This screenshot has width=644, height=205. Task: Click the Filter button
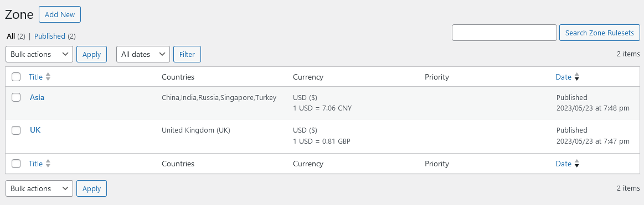pyautogui.click(x=187, y=54)
